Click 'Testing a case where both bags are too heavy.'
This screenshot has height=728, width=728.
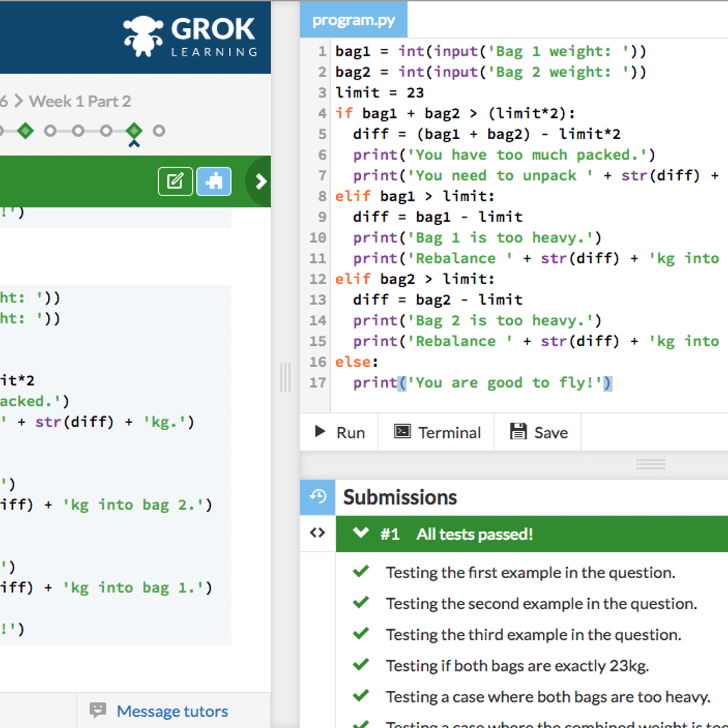point(548,697)
